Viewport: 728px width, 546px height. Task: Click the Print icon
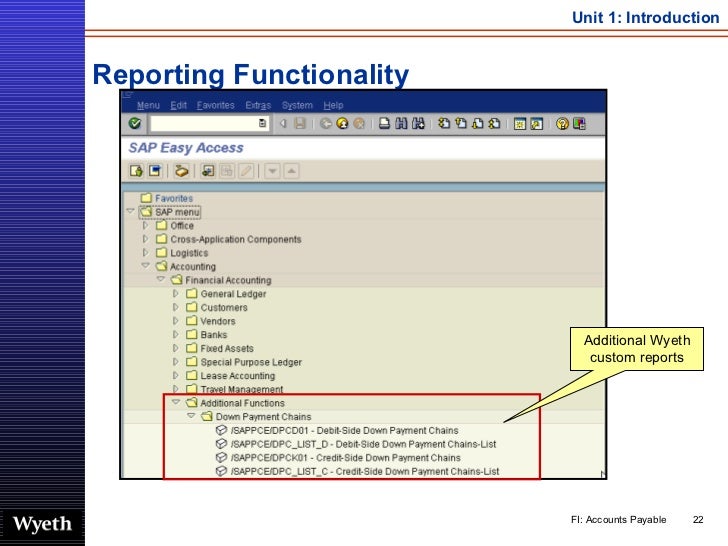[384, 124]
